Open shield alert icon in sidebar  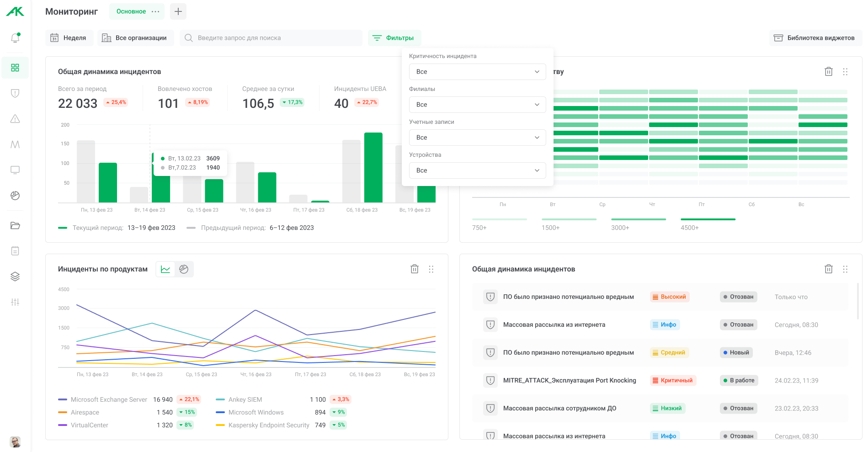coord(15,93)
